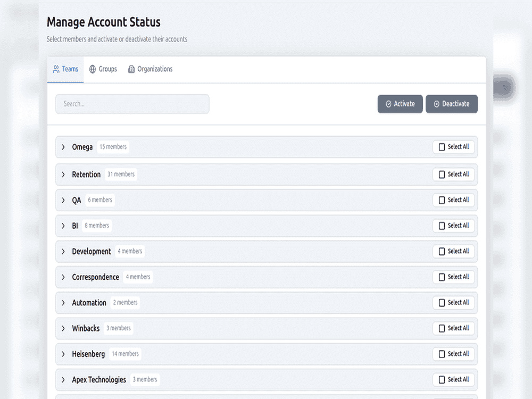Check Select All for Winbacks
The image size is (532, 399).
(453, 328)
